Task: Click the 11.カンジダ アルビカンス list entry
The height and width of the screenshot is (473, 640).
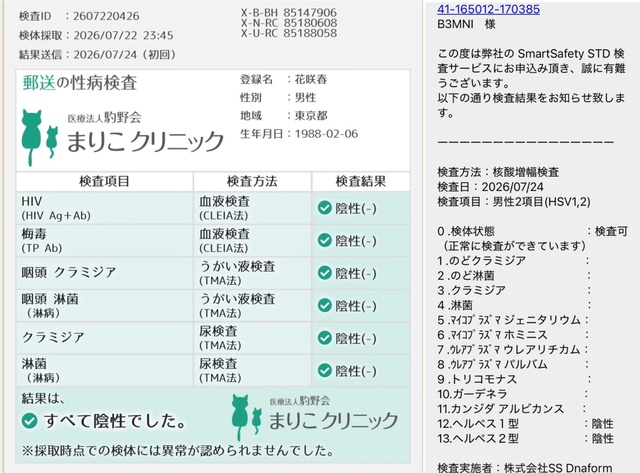Action: click(x=512, y=409)
